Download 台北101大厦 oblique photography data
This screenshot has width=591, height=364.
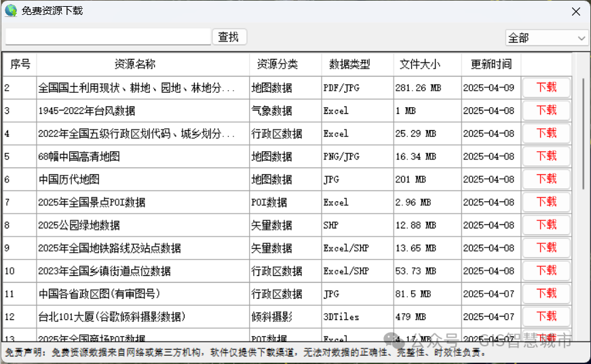click(x=546, y=317)
